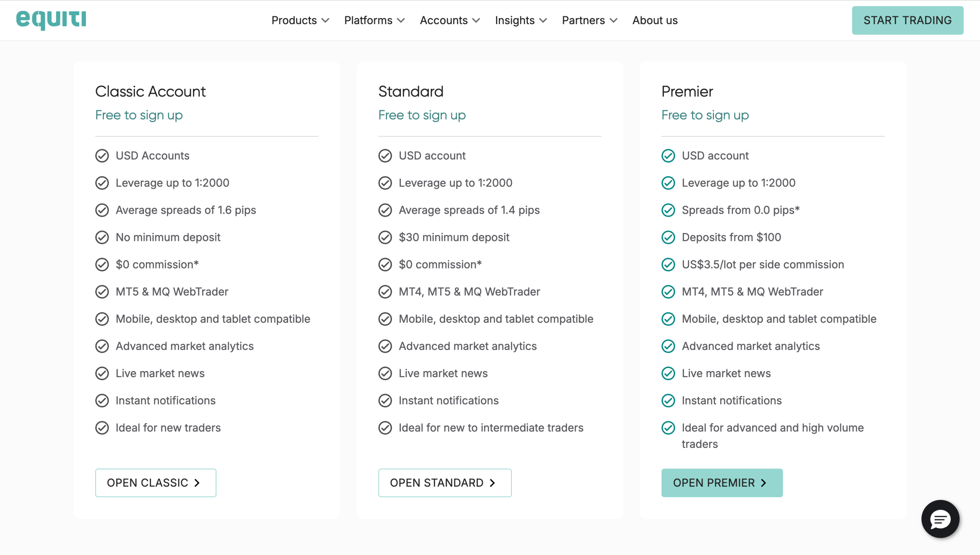The height and width of the screenshot is (555, 980).
Task: Click the arrow icon in Open Standard button
Action: (493, 483)
